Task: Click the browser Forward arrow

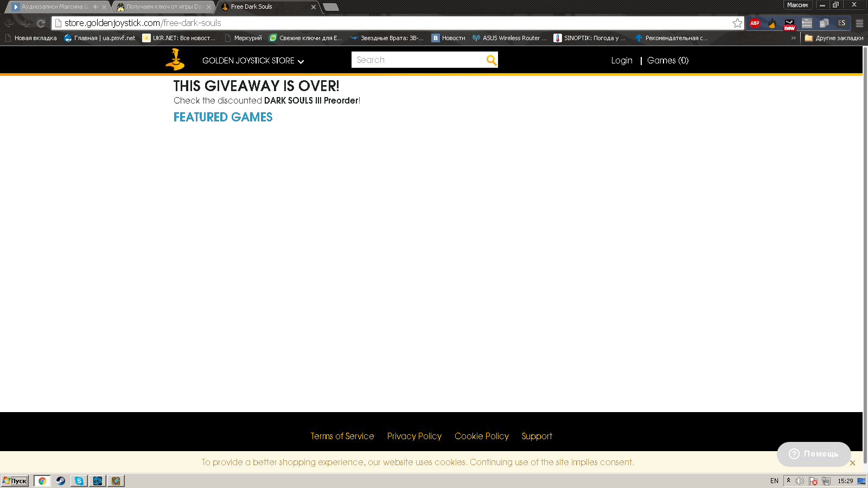Action: click(x=25, y=23)
